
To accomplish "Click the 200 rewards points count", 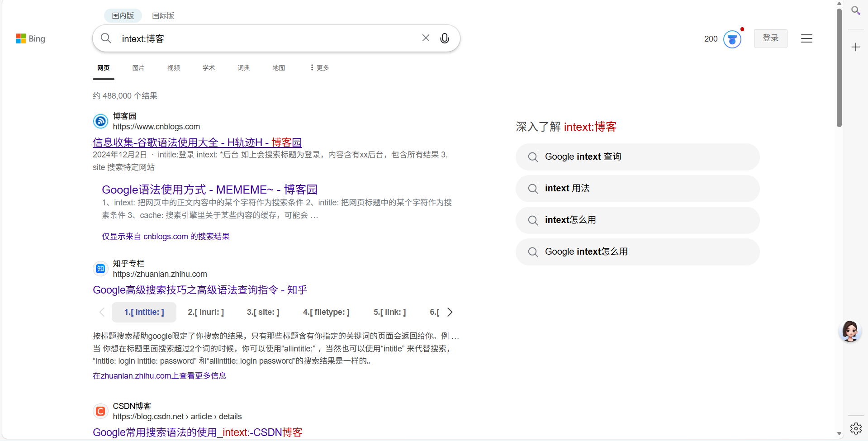I will click(711, 39).
